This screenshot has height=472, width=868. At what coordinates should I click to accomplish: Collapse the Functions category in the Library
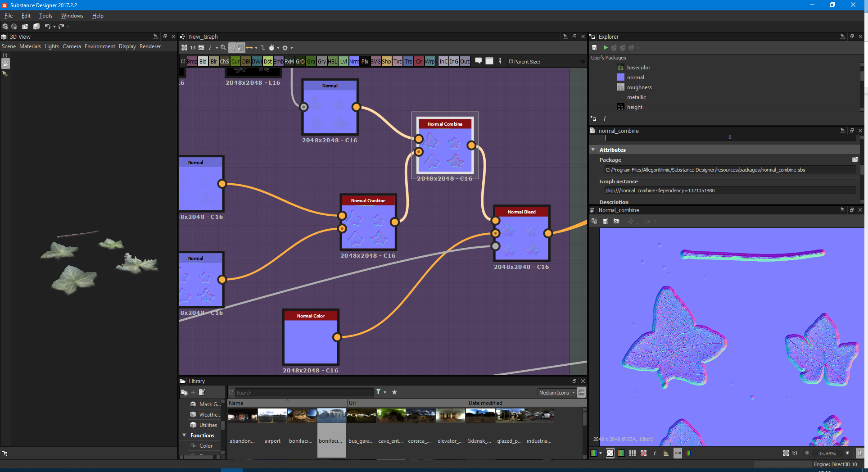(x=184, y=435)
